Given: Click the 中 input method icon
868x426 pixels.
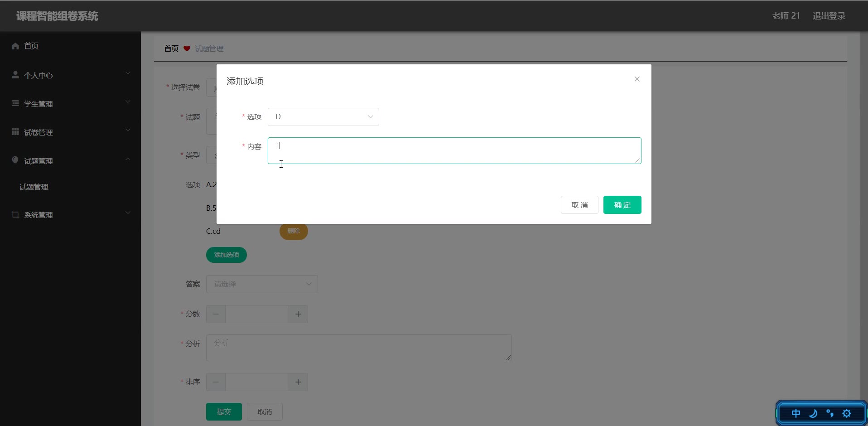Looking at the screenshot, I should click(x=796, y=413).
